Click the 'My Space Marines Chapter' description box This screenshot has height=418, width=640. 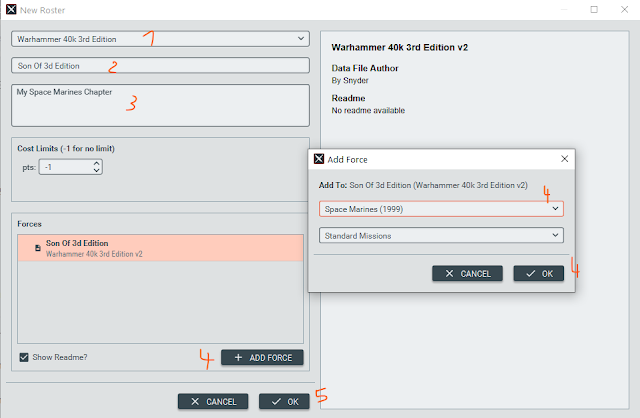click(x=160, y=105)
